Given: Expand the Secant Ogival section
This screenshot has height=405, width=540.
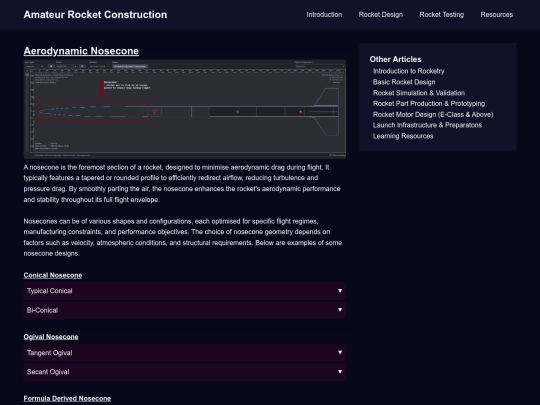Looking at the screenshot, I should (185, 372).
